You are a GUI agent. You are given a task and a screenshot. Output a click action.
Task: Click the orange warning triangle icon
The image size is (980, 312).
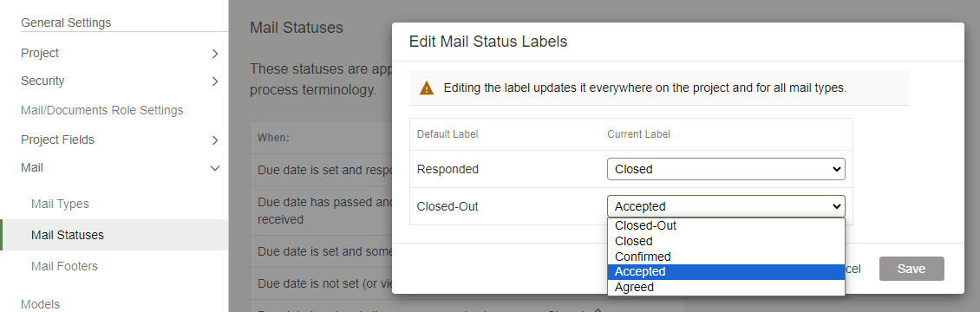[427, 88]
